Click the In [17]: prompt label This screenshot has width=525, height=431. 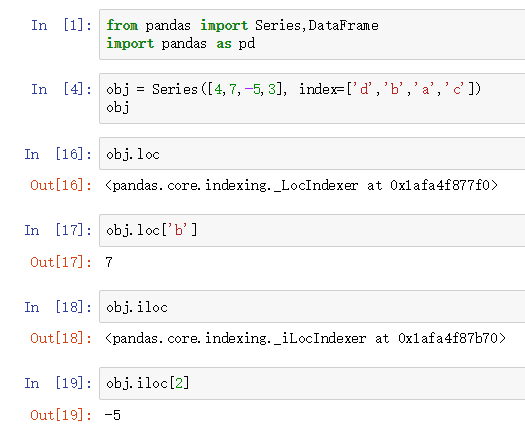[x=58, y=230]
